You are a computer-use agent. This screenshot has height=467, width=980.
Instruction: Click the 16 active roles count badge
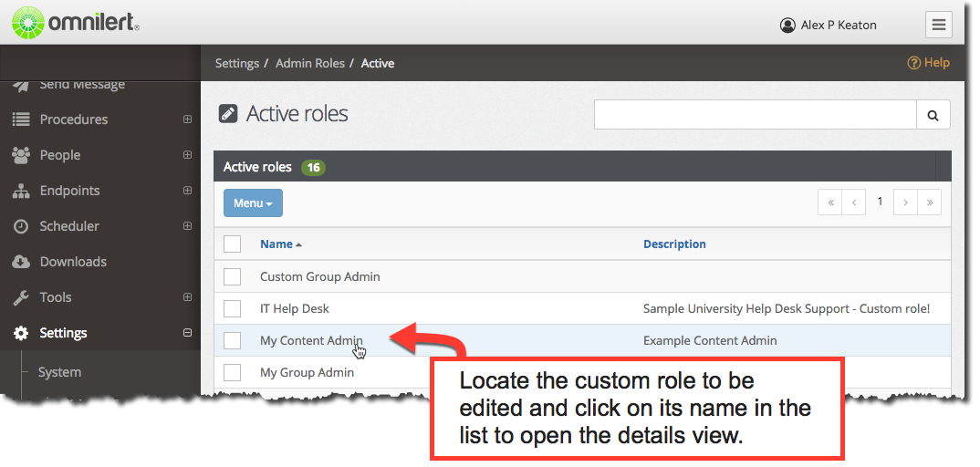click(313, 167)
